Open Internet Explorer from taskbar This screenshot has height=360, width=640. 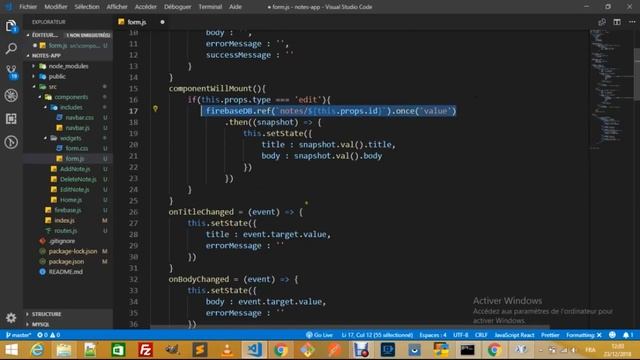(x=37, y=350)
